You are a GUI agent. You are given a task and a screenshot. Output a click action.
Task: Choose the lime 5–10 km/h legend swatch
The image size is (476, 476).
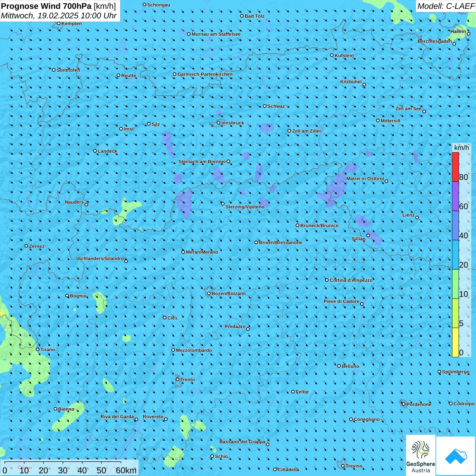(x=455, y=313)
